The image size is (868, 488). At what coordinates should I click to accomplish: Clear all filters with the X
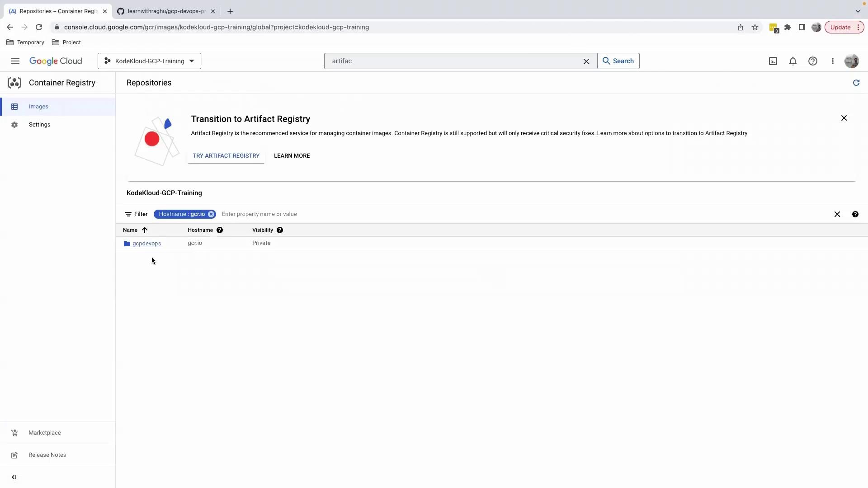837,214
